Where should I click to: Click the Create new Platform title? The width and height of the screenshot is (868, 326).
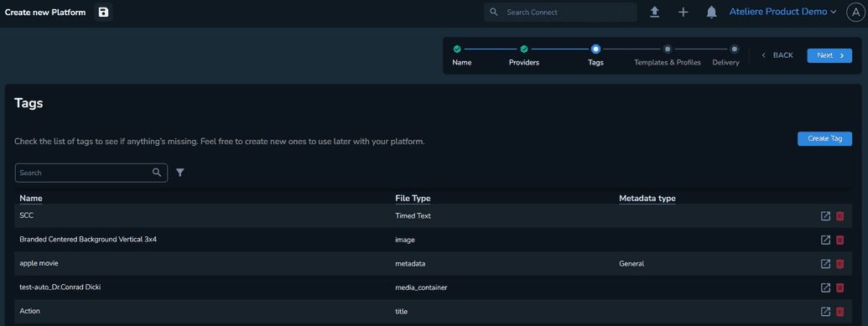45,13
